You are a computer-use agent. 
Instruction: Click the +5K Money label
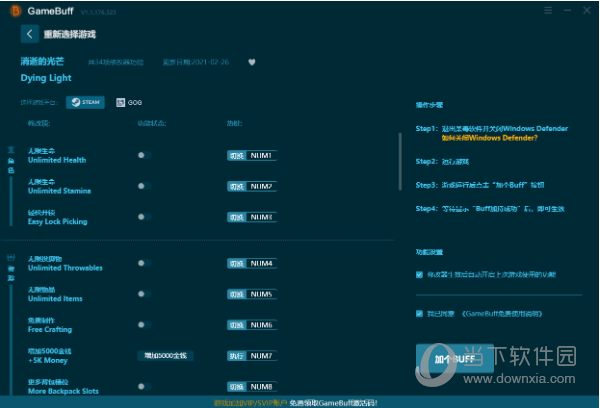coord(47,361)
